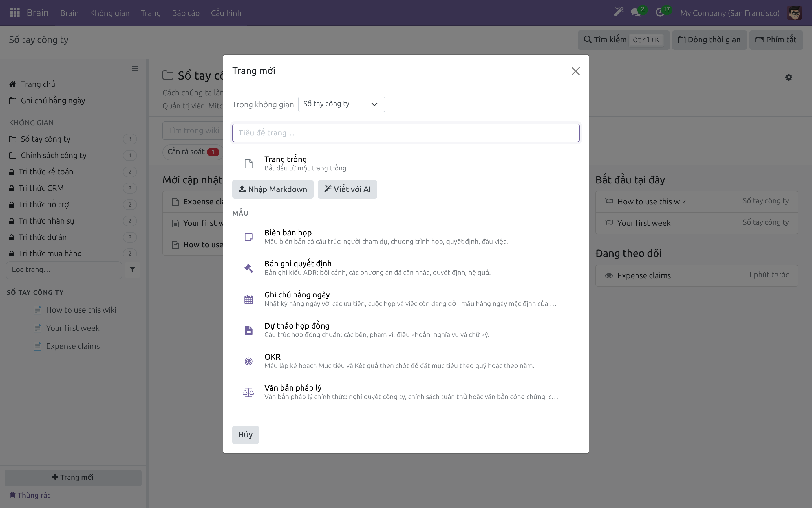Click the AI magic wand icon in top bar

click(618, 12)
